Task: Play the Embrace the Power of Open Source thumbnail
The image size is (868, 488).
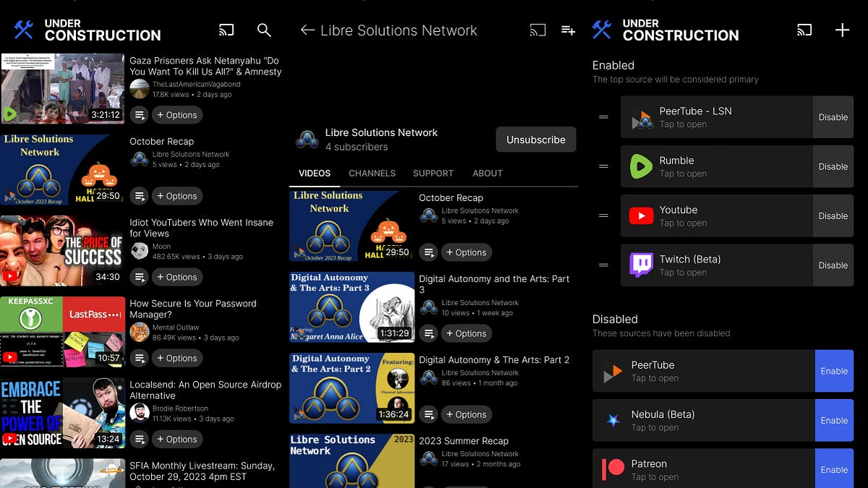Action: (63, 412)
